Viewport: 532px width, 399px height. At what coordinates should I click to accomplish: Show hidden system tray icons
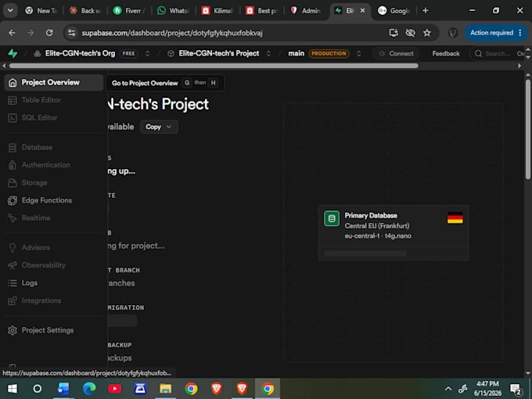point(448,389)
